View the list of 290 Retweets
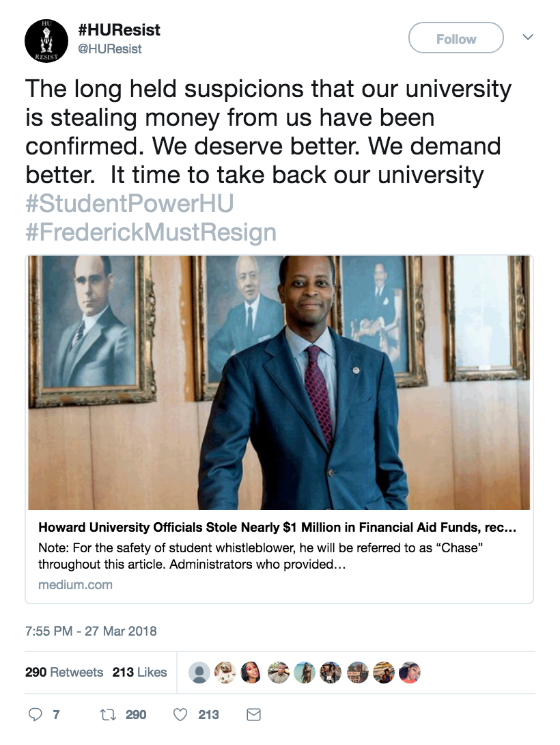 (x=64, y=673)
